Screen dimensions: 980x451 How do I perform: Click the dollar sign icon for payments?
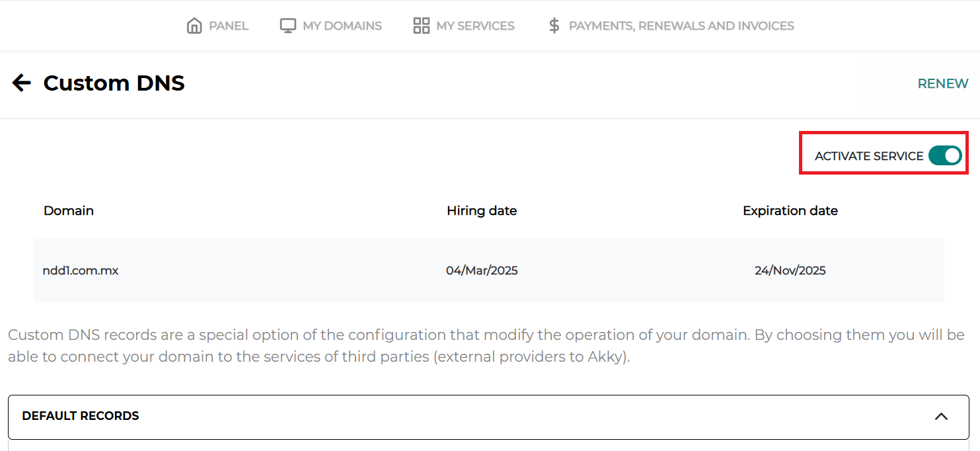[554, 26]
